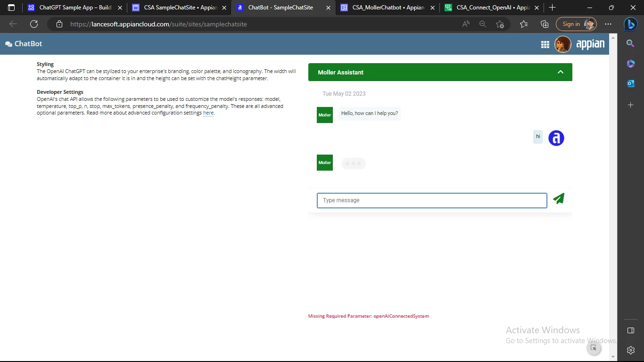Send the message with the green paper plane icon

[559, 199]
